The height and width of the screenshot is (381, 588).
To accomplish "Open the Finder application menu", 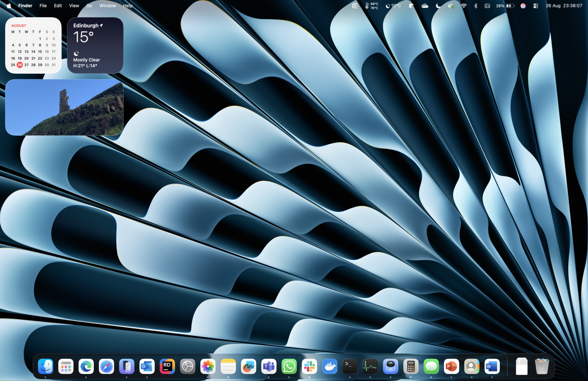I will (x=26, y=6).
